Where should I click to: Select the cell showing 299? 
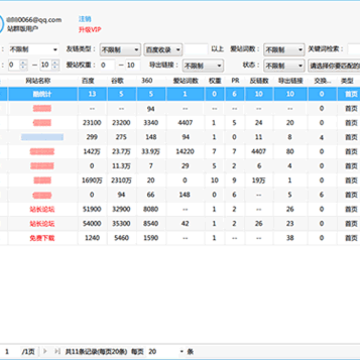(92, 137)
